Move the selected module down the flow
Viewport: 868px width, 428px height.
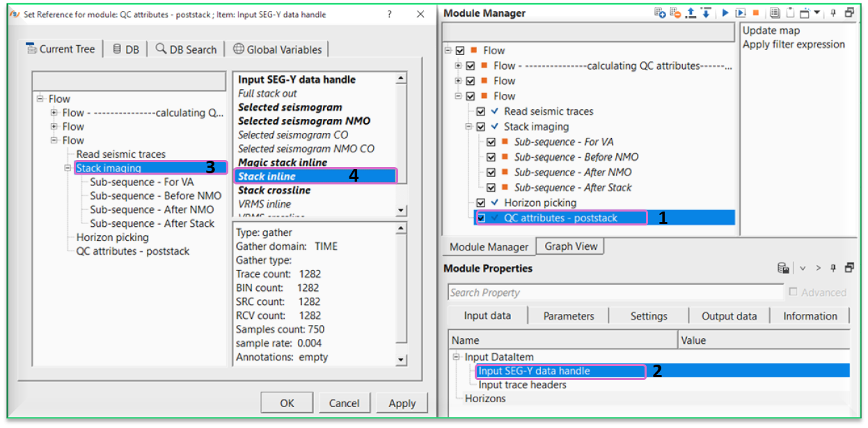706,12
